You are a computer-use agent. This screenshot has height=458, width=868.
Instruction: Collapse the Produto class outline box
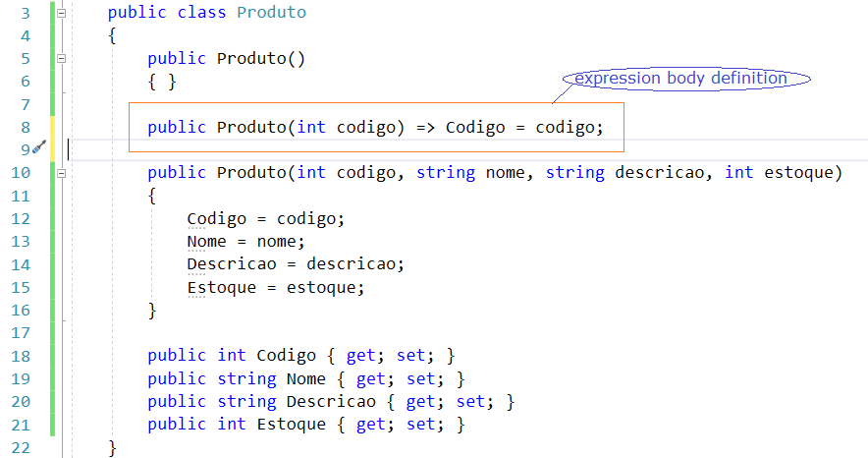pos(62,14)
